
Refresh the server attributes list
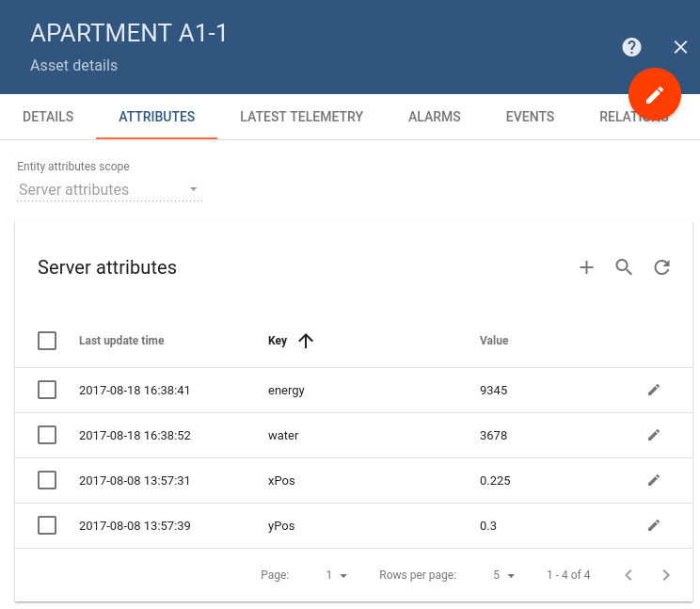661,267
